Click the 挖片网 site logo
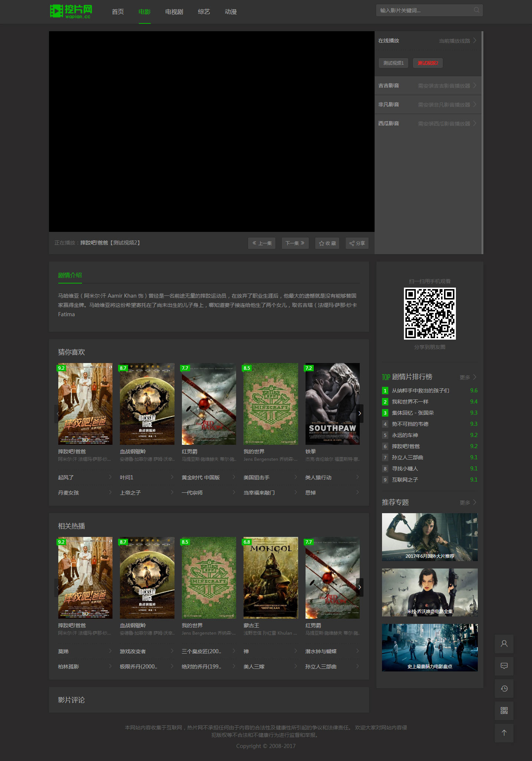 click(x=71, y=11)
